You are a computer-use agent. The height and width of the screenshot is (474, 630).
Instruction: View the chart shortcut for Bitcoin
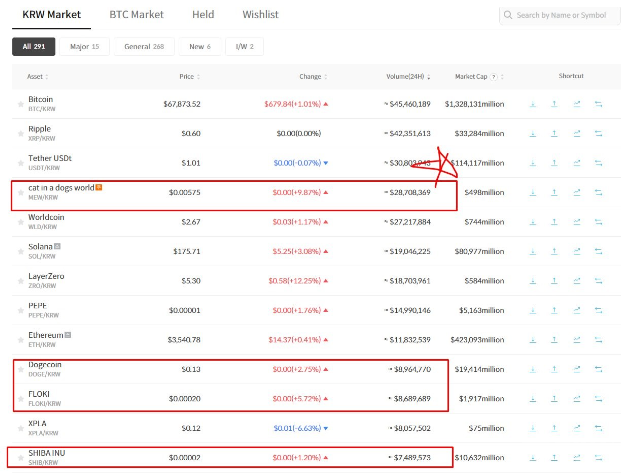577,104
